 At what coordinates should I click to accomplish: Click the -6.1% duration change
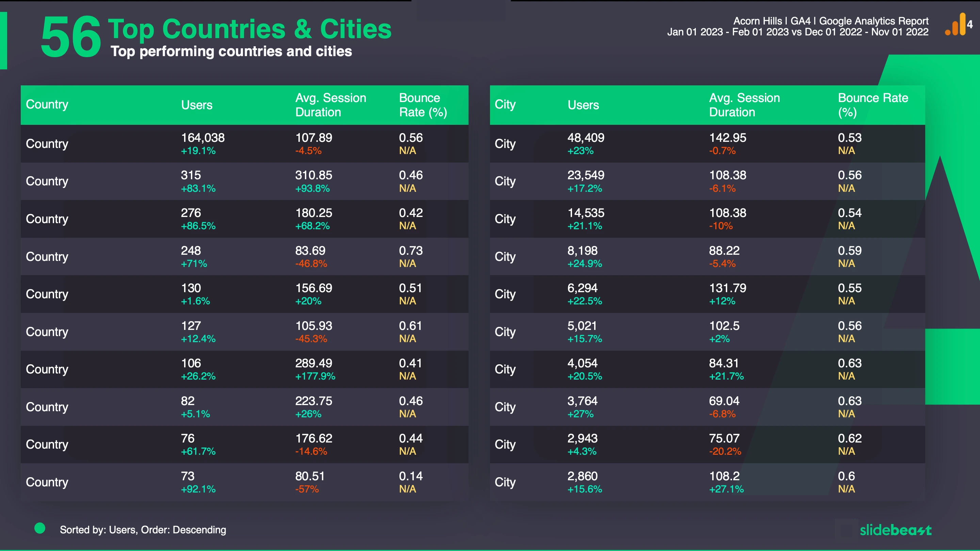click(x=722, y=189)
